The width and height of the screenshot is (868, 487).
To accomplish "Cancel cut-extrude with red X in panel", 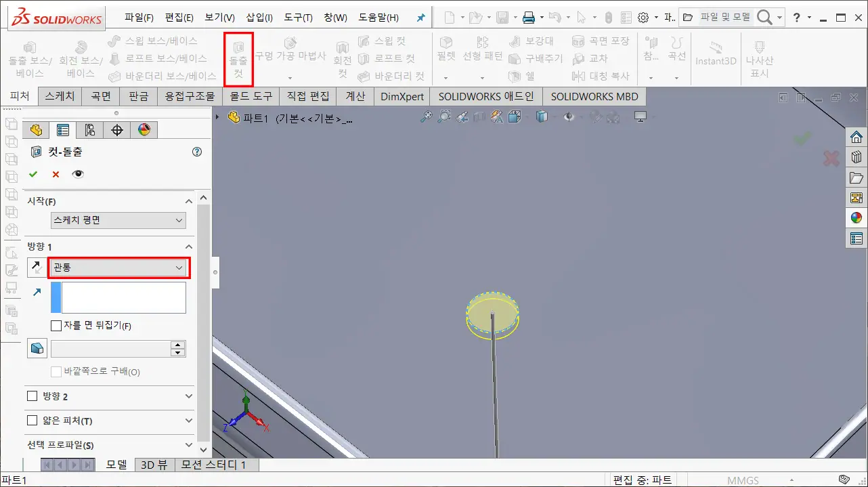I will [56, 174].
